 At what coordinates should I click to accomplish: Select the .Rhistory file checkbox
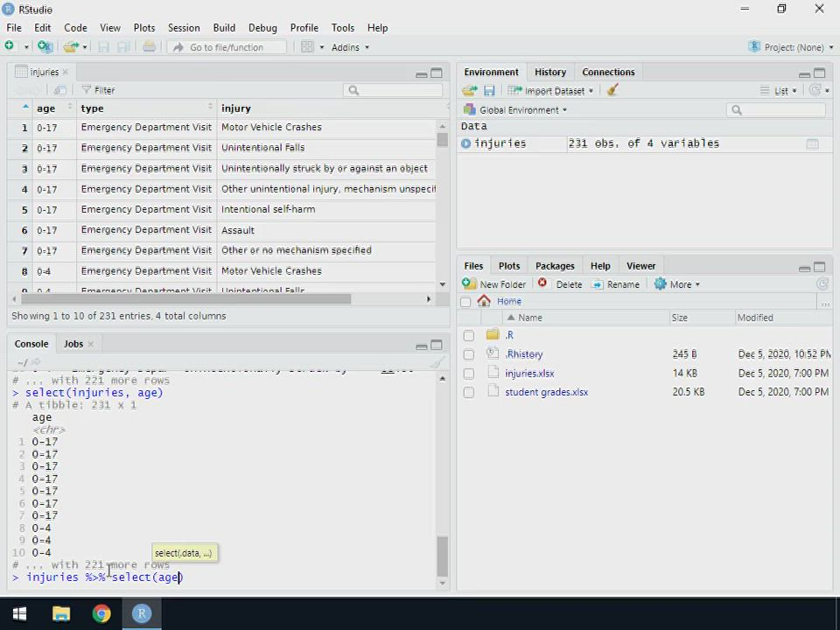click(x=469, y=354)
